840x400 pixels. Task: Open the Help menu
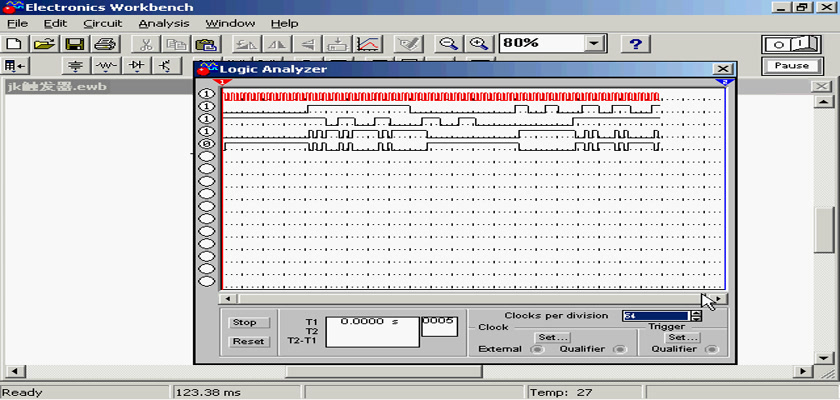click(x=284, y=24)
